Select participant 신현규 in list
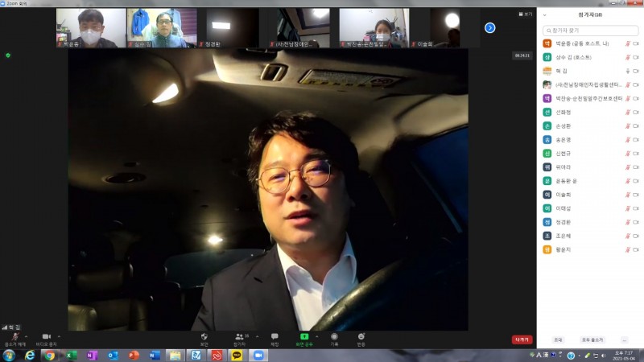644x362 pixels. point(590,154)
